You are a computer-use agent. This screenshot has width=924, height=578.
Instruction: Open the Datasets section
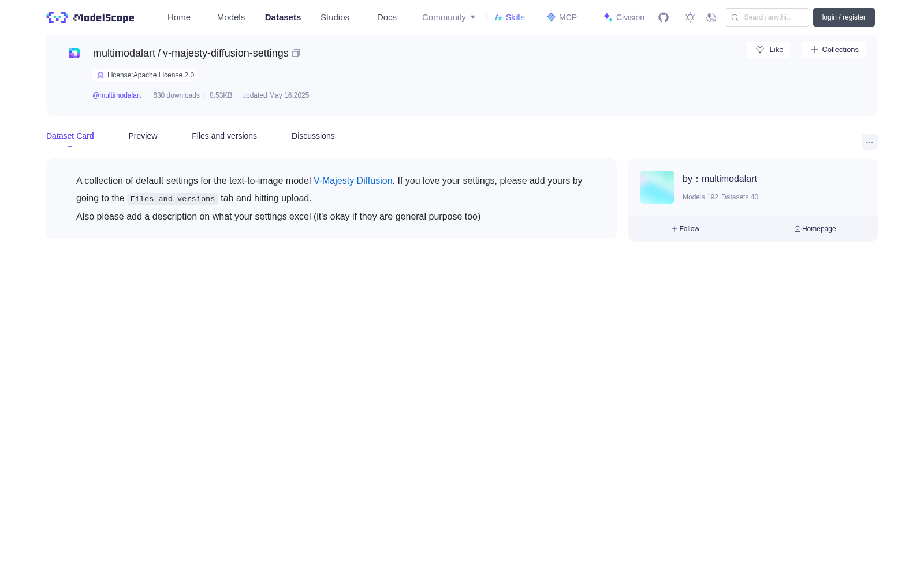(x=283, y=17)
